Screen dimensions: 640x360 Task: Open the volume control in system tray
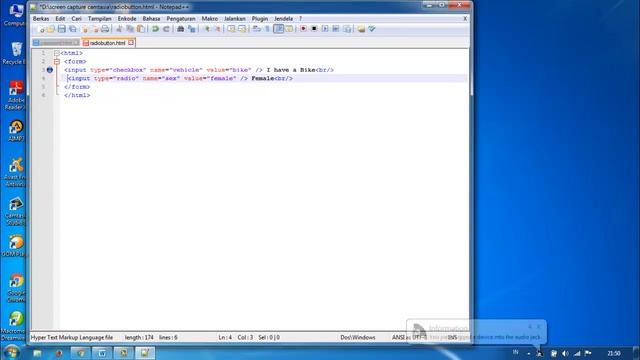point(565,353)
